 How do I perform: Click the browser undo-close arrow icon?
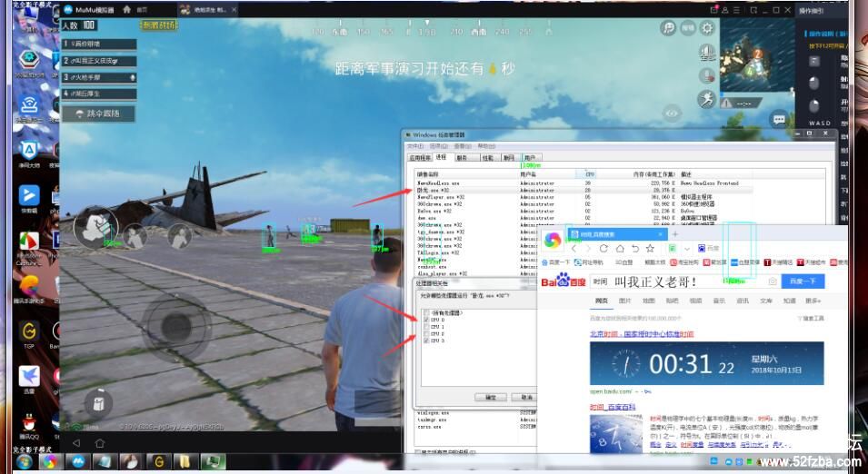(635, 248)
